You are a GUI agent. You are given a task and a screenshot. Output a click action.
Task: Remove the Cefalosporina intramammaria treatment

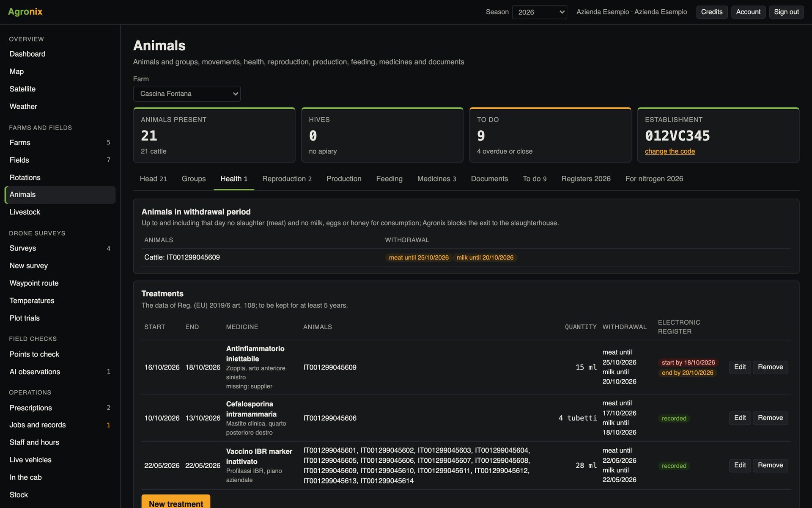pos(770,418)
